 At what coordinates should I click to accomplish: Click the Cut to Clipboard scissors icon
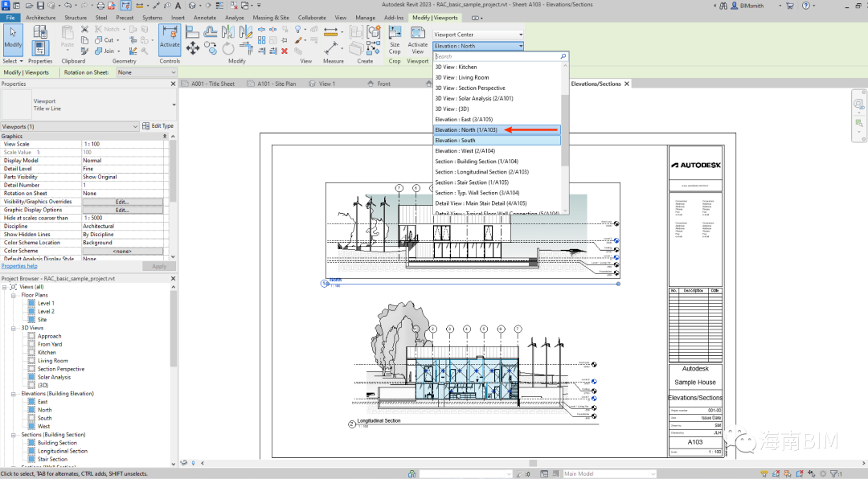tap(84, 29)
